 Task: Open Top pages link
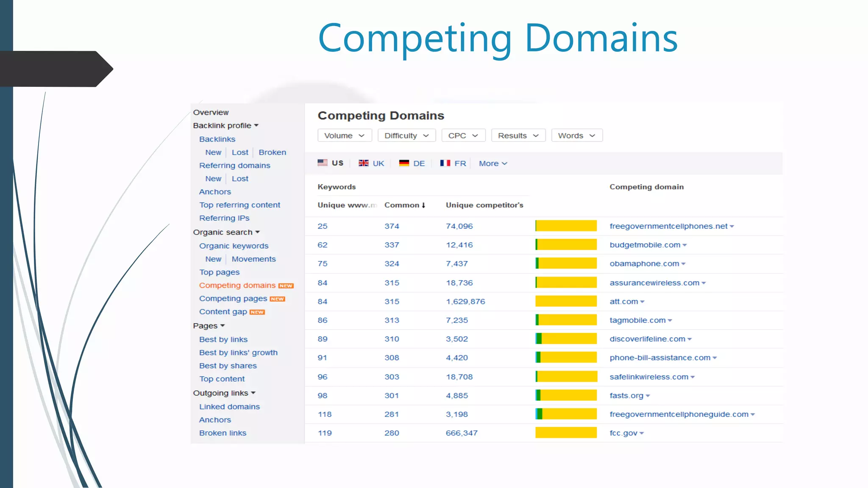coord(219,272)
